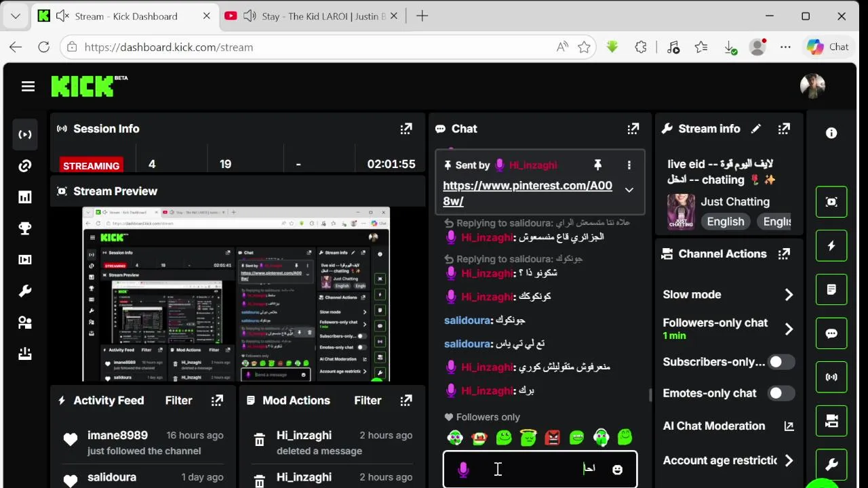Toggle Subscribers-only chat switch
The image size is (868, 488).
tap(781, 361)
